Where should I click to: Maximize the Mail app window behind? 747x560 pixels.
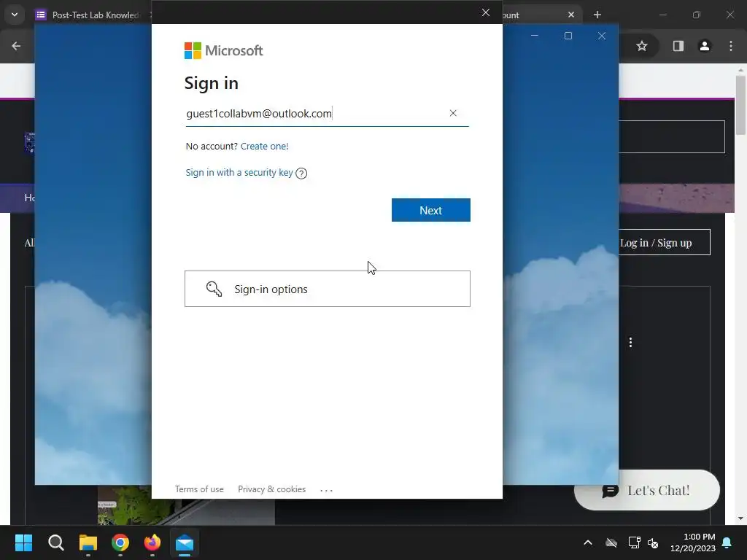[x=568, y=36]
